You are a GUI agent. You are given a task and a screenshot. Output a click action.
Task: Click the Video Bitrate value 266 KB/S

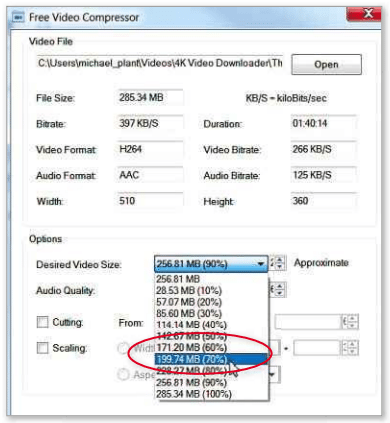[324, 149]
